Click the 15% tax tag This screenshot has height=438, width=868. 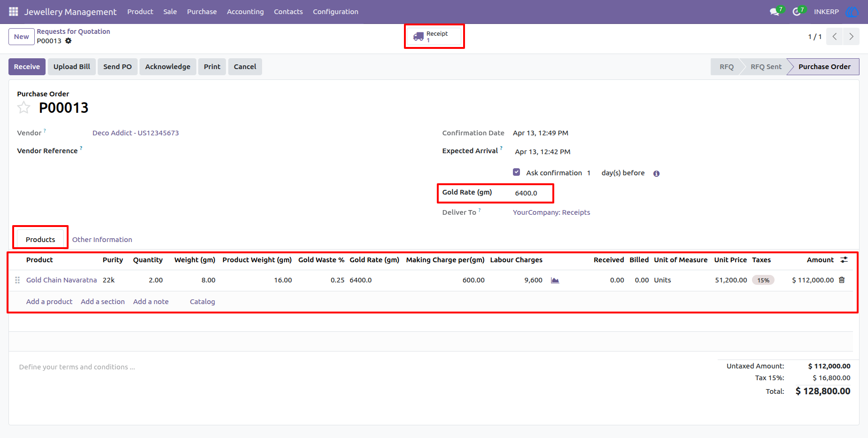click(x=763, y=280)
